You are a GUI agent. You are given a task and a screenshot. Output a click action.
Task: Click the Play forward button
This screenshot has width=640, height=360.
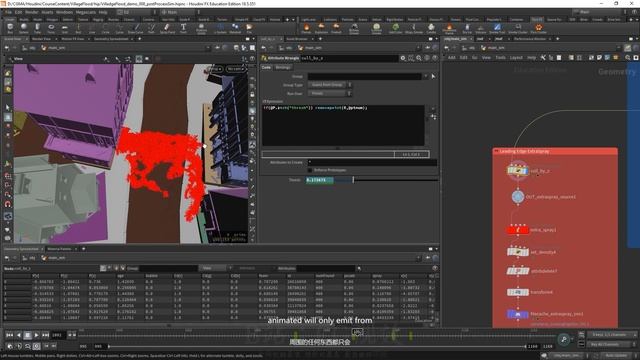(36, 335)
